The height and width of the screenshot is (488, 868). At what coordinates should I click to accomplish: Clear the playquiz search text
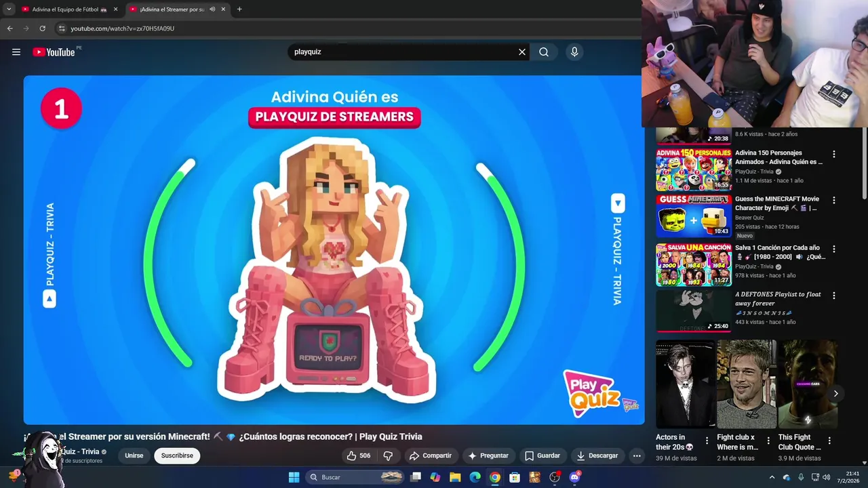522,52
